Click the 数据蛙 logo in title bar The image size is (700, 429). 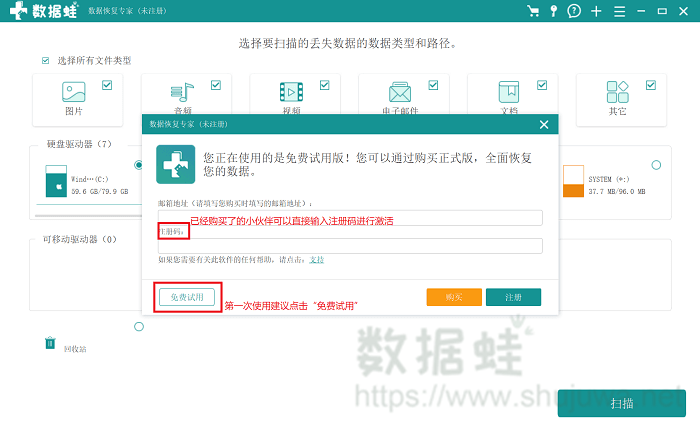tap(44, 10)
